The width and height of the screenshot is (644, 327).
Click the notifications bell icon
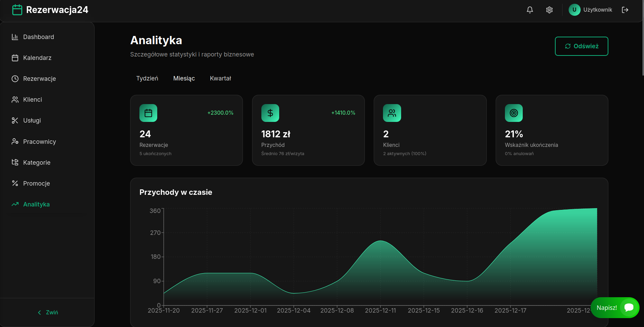click(x=530, y=10)
